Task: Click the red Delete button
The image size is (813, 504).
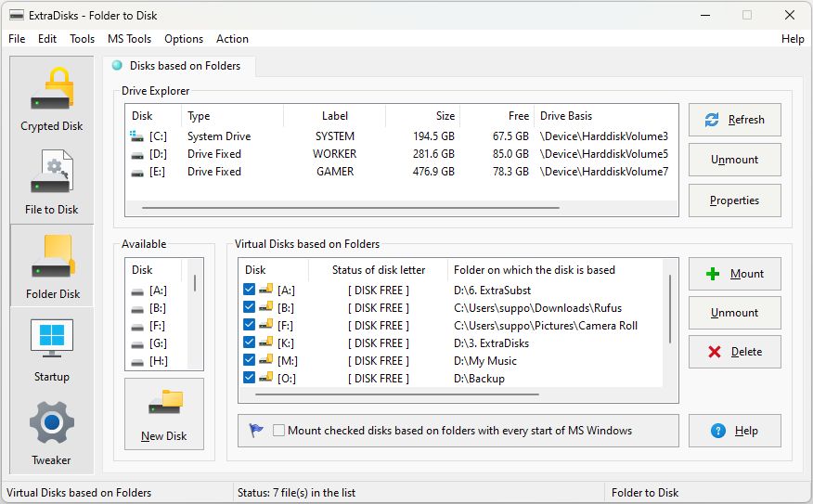Action: [x=734, y=352]
